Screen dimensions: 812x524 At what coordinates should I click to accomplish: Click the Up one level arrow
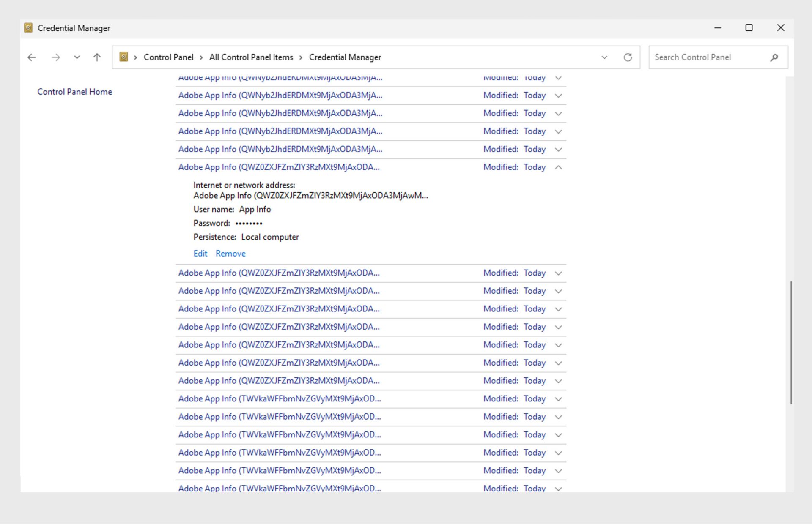[x=97, y=57]
